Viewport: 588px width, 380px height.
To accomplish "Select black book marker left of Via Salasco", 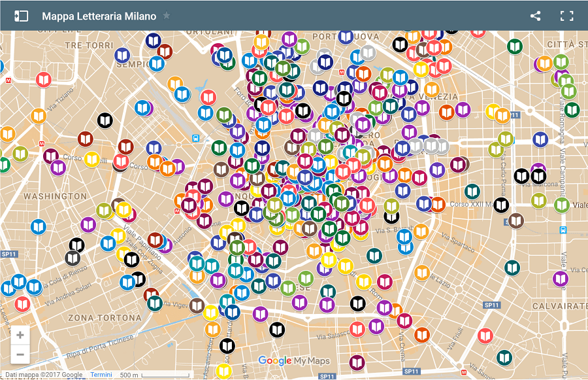I will [x=277, y=330].
